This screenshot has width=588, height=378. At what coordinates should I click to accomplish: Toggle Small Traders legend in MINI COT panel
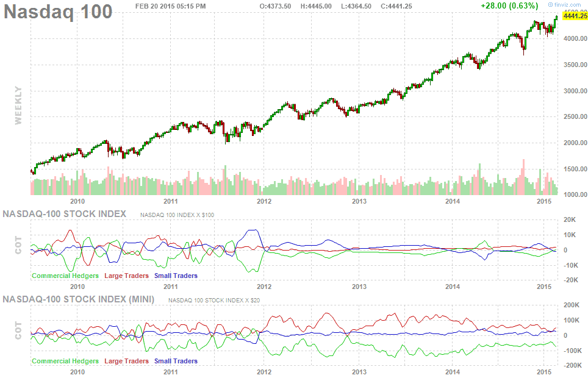tap(176, 361)
